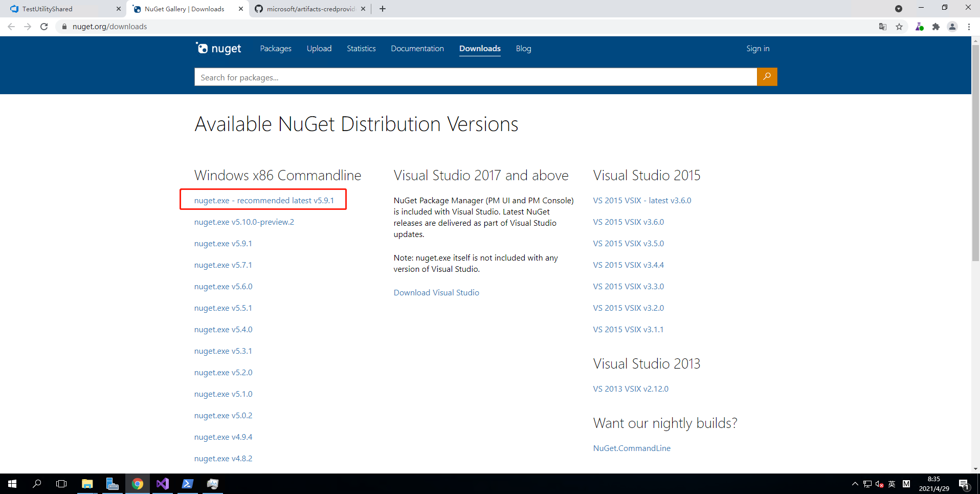Click the VS 2015 VSIX v3.2.0 link
The width and height of the screenshot is (980, 494).
point(628,308)
